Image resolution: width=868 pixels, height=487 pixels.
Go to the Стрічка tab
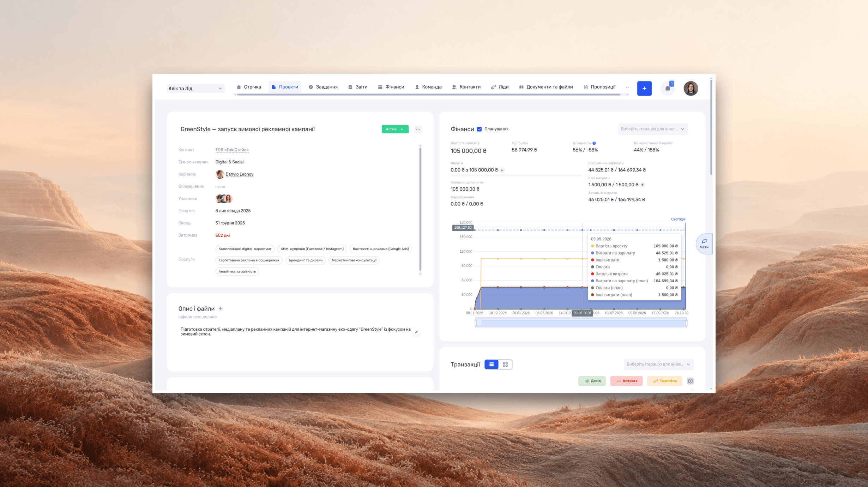click(x=249, y=87)
